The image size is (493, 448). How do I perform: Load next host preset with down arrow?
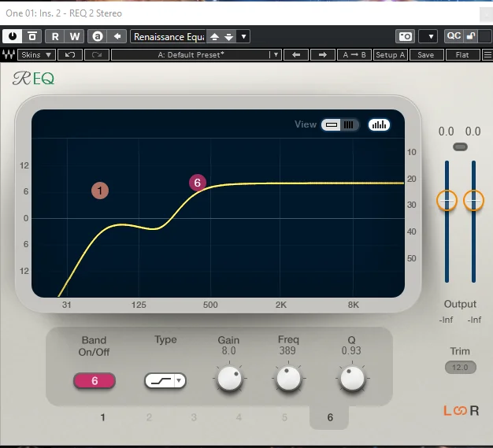229,37
